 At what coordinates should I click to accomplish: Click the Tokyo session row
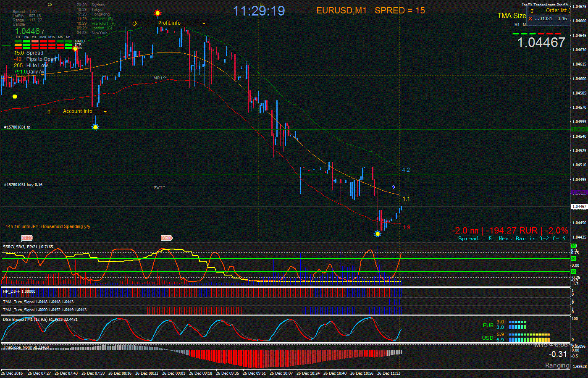coord(90,10)
